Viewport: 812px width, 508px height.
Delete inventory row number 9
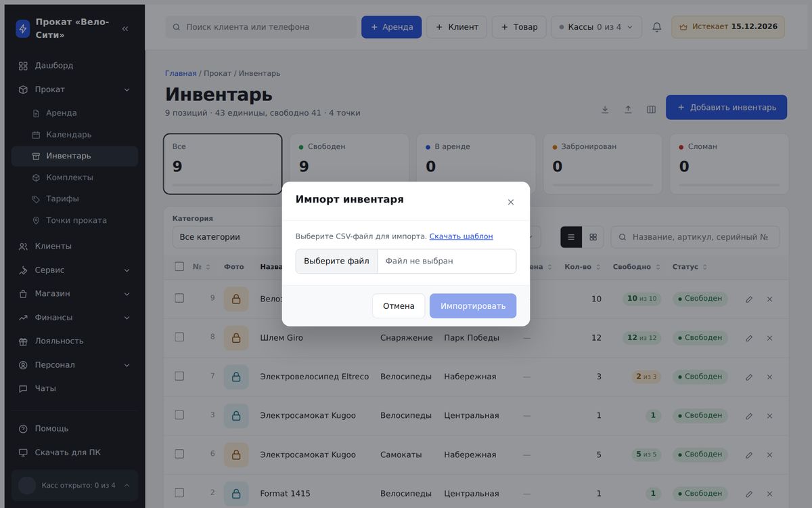point(769,299)
